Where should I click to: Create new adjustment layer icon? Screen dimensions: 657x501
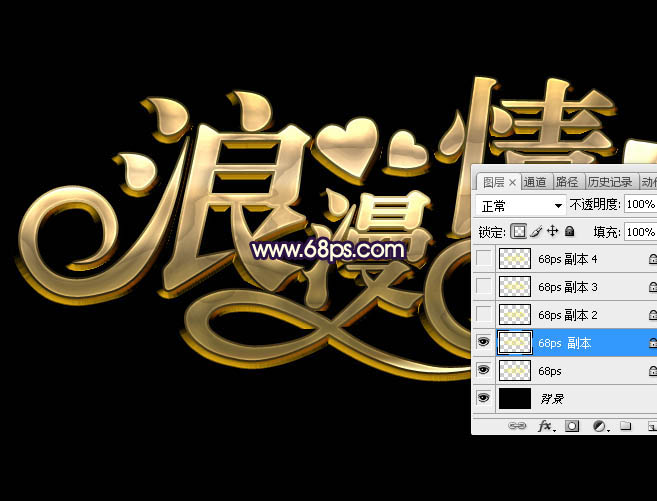tap(600, 426)
